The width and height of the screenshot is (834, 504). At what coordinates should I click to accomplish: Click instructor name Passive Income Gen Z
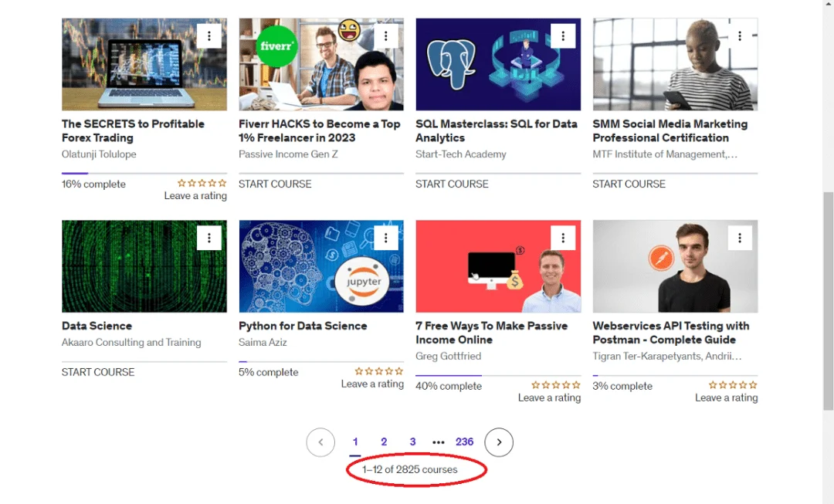point(288,154)
